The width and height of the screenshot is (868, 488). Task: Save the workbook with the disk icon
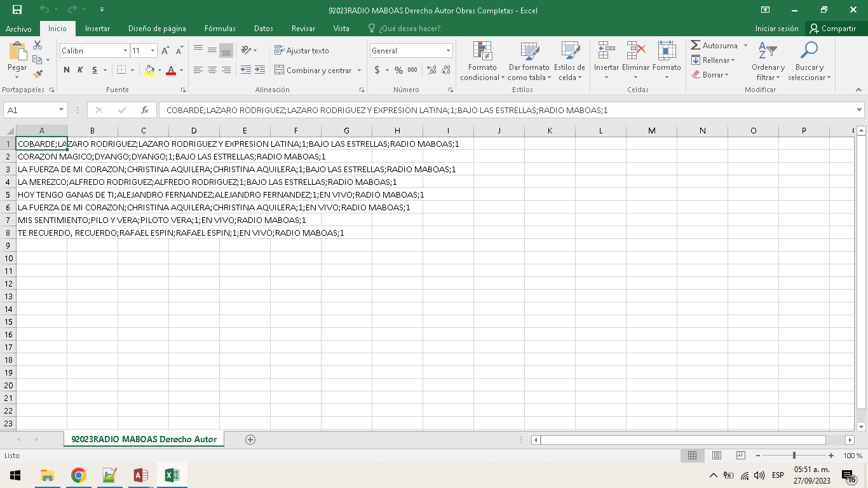click(17, 10)
